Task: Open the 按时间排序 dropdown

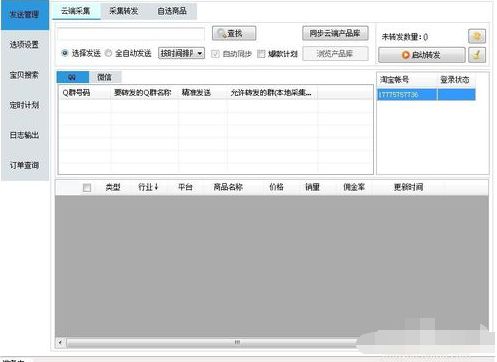Action: [181, 53]
